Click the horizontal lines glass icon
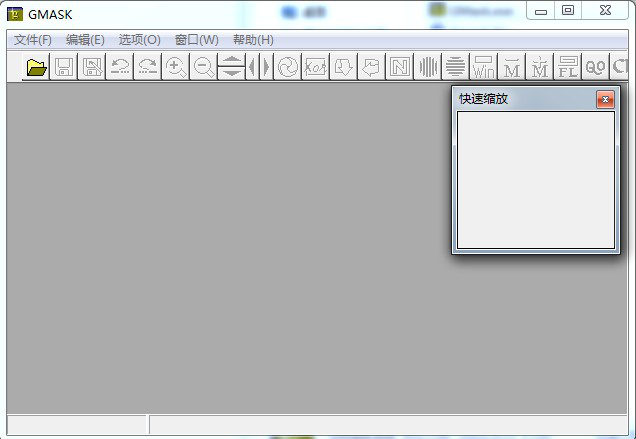The width and height of the screenshot is (636, 439). point(456,67)
